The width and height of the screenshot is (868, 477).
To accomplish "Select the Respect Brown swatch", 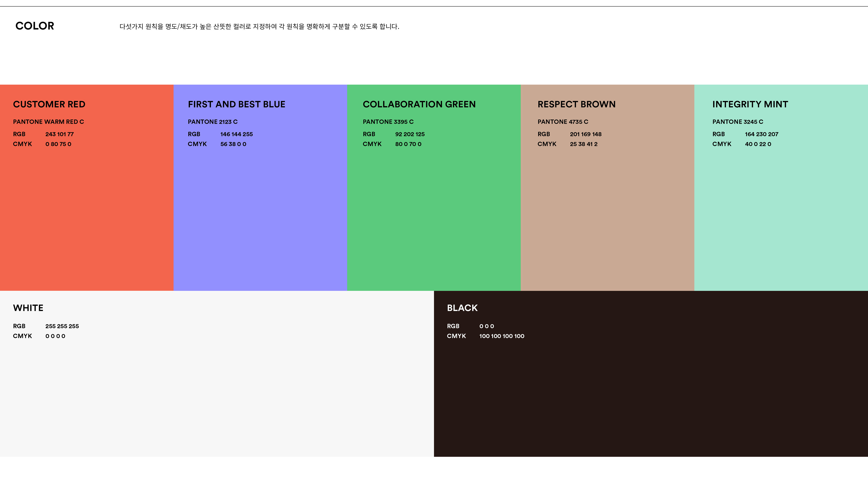I will click(607, 187).
